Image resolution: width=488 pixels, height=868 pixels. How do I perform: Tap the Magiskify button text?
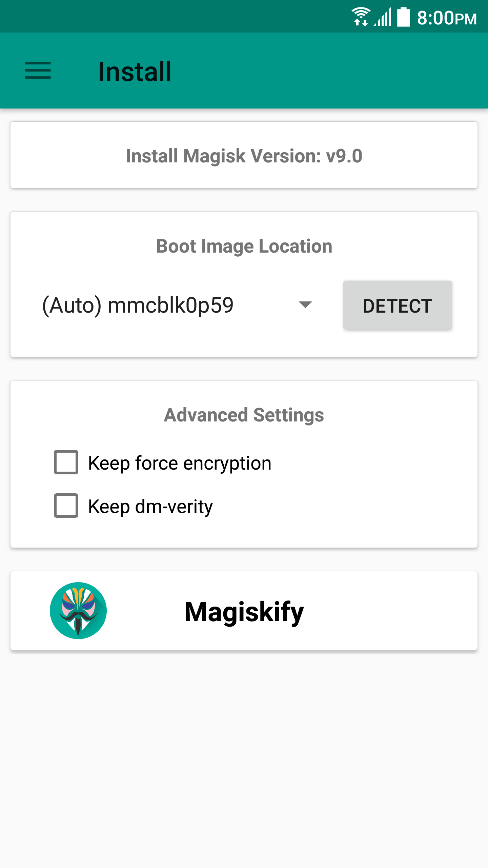pyautogui.click(x=244, y=611)
